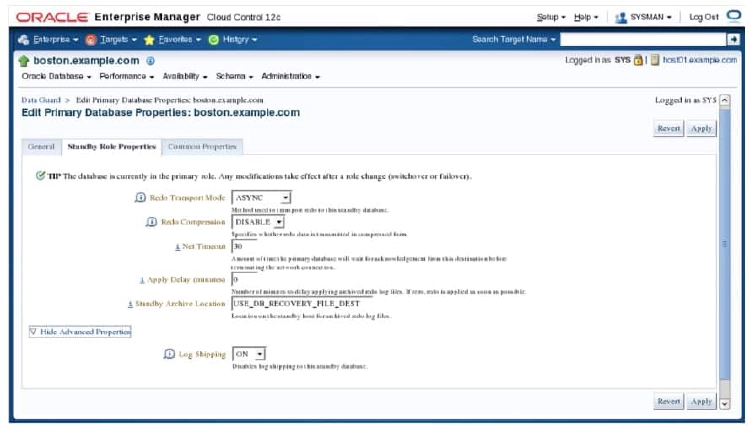Click the green up-status arrow icon
Viewport: 750px width, 427px height.
point(24,61)
